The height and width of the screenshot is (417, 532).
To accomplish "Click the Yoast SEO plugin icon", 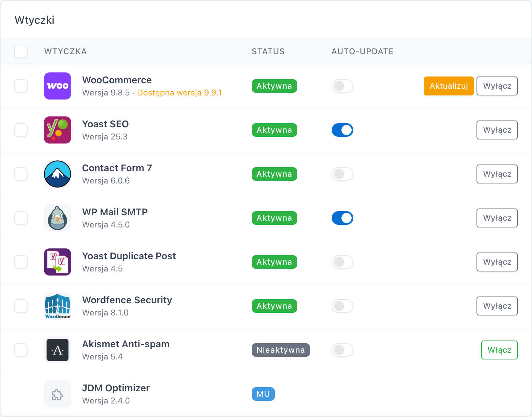I will (x=58, y=130).
